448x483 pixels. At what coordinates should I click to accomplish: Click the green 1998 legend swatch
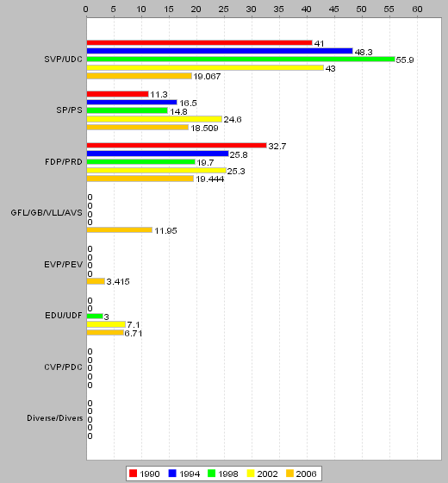click(211, 474)
